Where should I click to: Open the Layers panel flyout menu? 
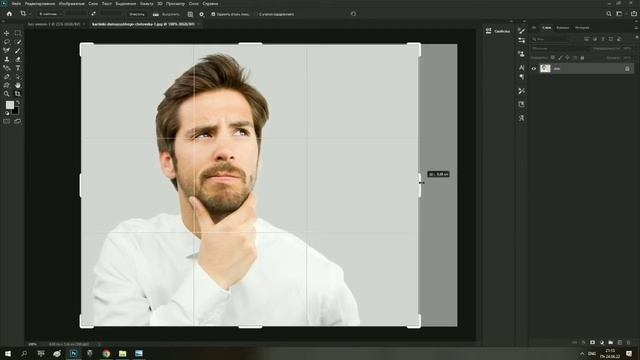pos(636,28)
